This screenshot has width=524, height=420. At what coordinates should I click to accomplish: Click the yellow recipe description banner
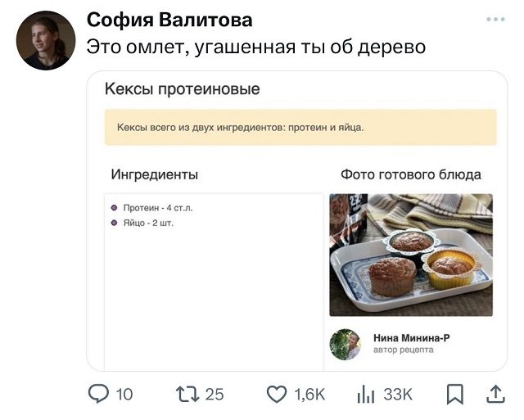tap(300, 128)
